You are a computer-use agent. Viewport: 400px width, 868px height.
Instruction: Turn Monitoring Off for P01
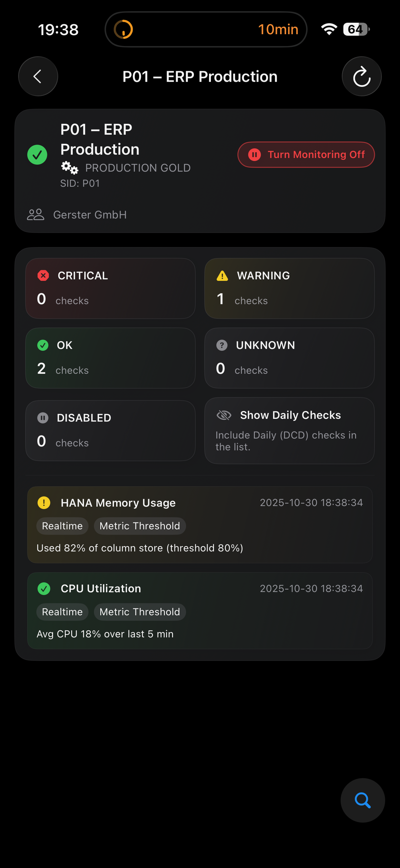click(305, 155)
